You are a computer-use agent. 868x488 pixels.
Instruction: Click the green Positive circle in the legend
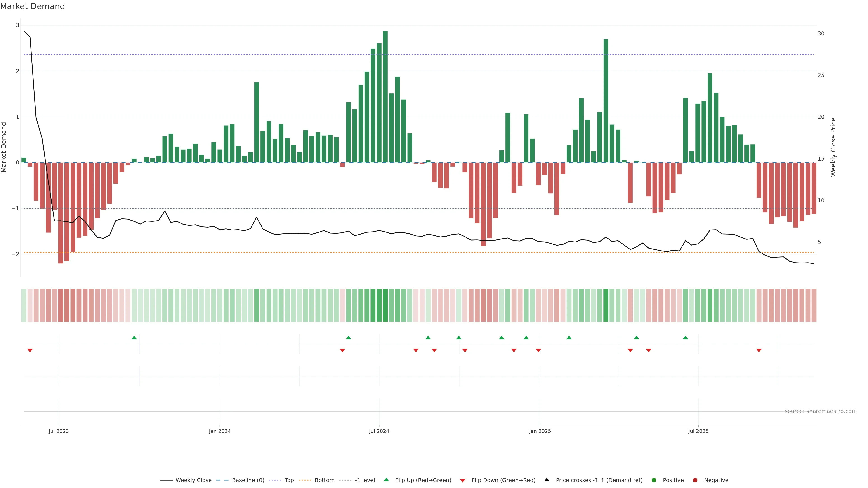[654, 480]
